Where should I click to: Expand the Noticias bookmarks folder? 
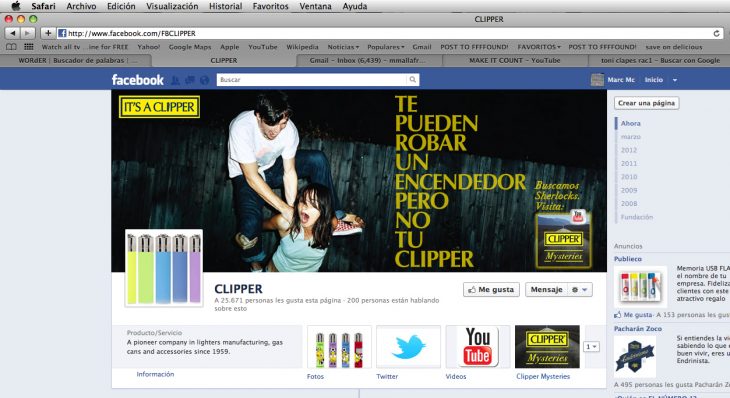[x=343, y=47]
